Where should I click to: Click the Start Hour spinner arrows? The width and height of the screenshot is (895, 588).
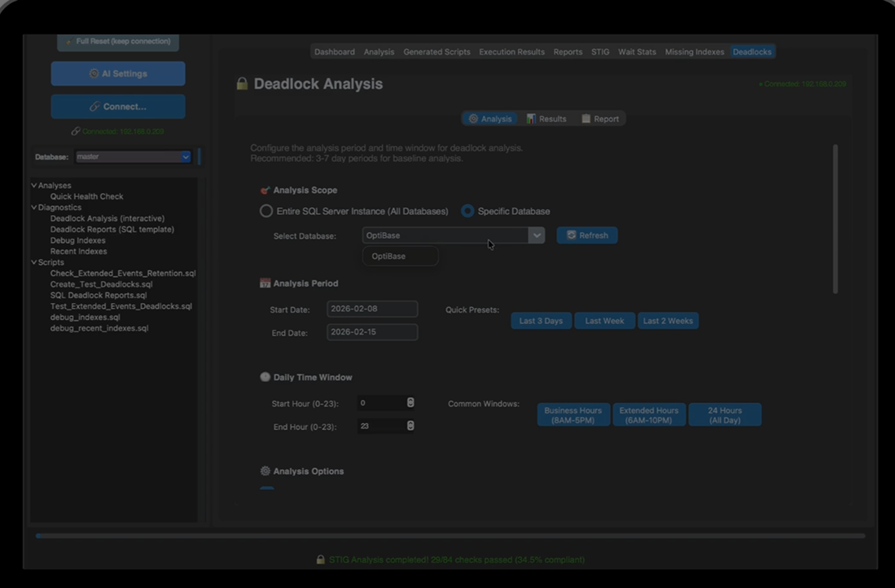[x=410, y=403]
